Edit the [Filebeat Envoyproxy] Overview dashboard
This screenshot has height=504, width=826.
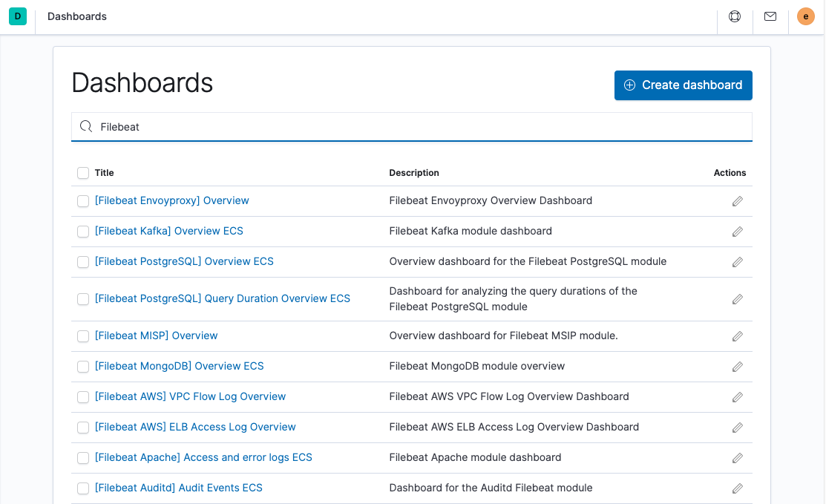[x=737, y=200]
